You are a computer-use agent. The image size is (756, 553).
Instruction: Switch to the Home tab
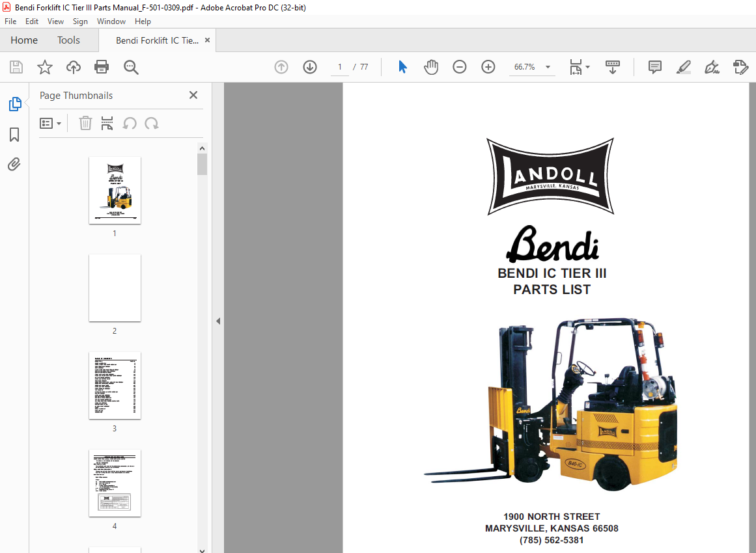(24, 40)
